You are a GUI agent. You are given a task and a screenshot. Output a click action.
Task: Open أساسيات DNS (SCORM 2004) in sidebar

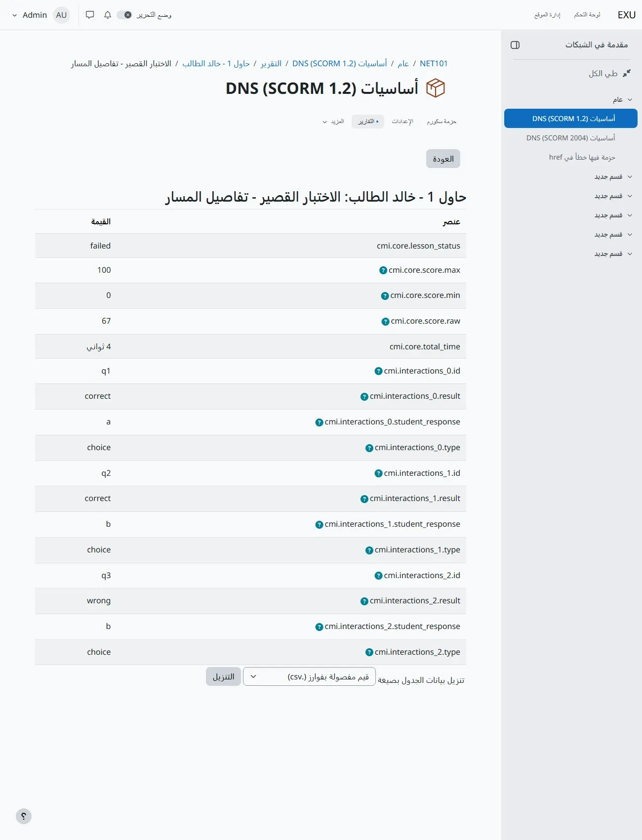tap(571, 138)
